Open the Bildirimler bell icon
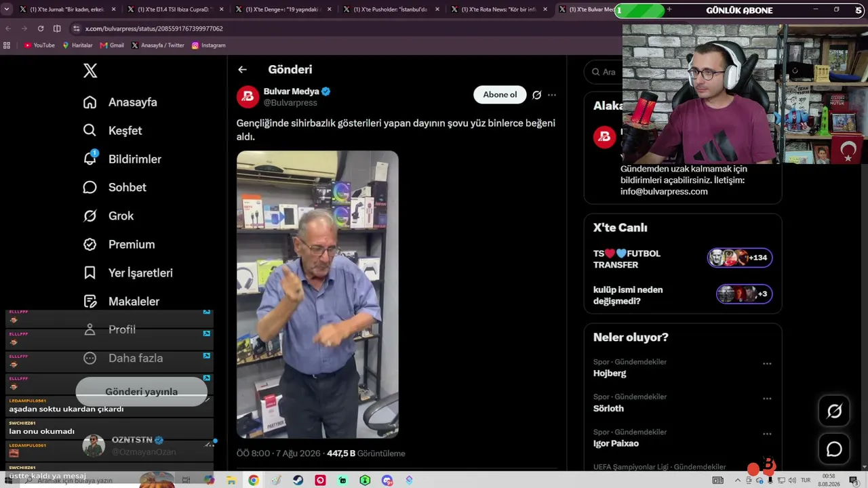 click(90, 159)
